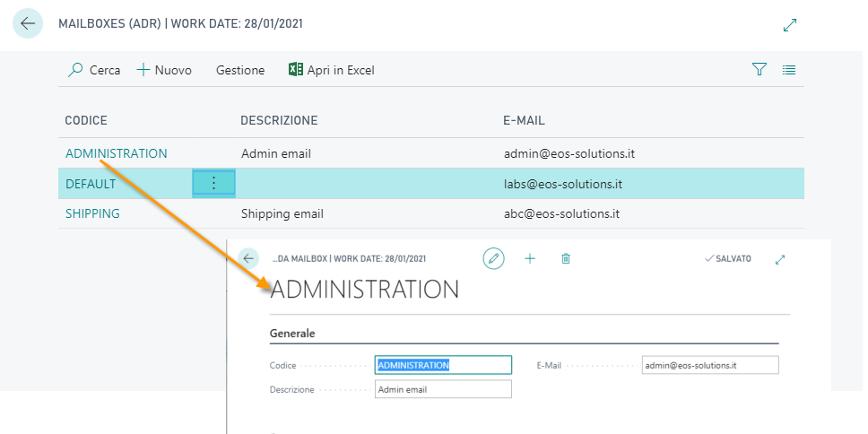Image resolution: width=868 pixels, height=434 pixels.
Task: Click the pencil edit icon on card
Action: click(493, 258)
